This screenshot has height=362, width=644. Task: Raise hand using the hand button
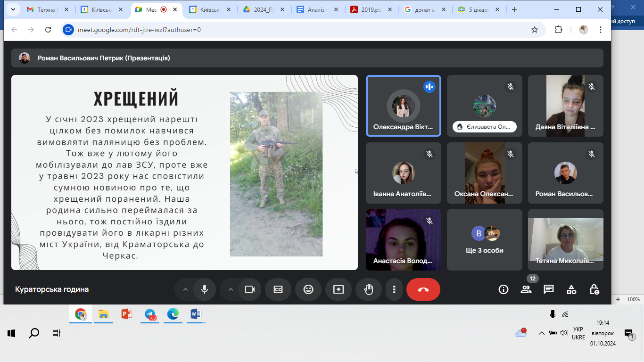(x=369, y=289)
